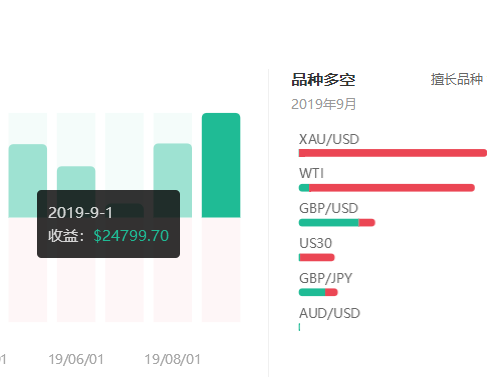487x382 pixels.
Task: Click the WTI long/short bar
Action: coord(387,188)
